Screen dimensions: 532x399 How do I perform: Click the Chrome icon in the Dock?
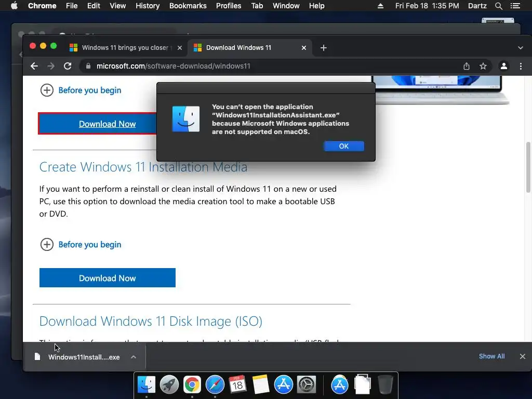[192, 384]
